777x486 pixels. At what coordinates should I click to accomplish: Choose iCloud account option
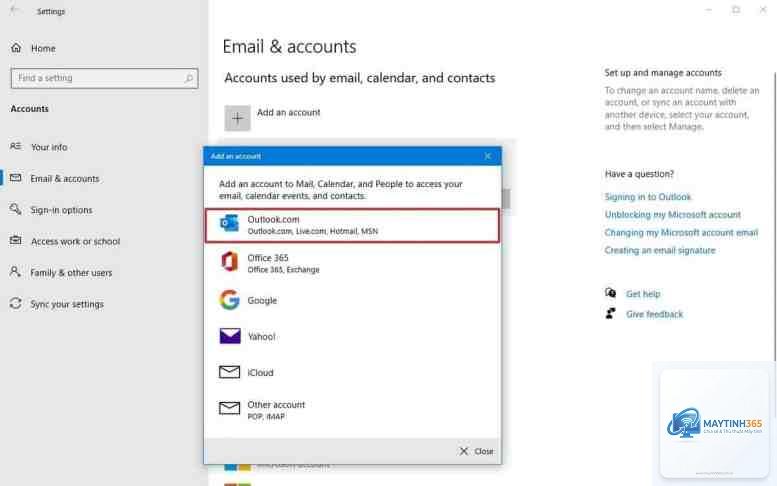pyautogui.click(x=352, y=373)
